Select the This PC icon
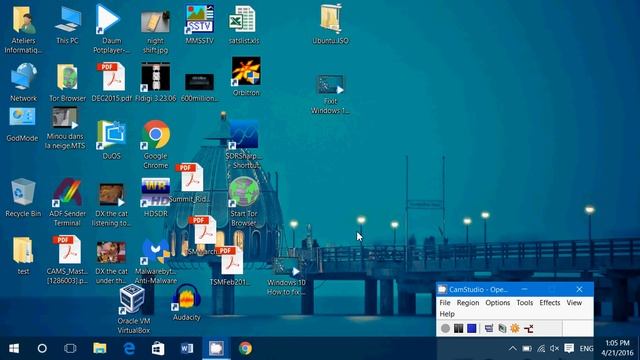640x360 pixels. pyautogui.click(x=67, y=24)
